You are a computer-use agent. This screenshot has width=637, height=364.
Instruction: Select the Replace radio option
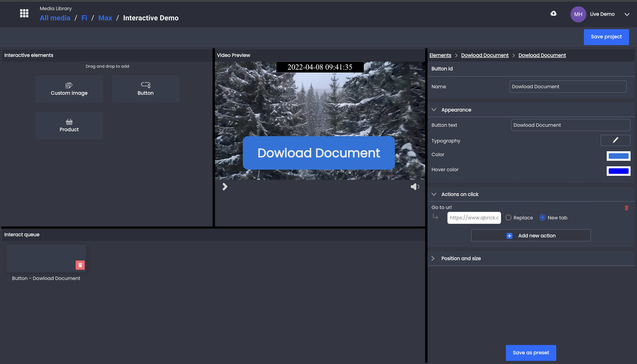pos(508,218)
